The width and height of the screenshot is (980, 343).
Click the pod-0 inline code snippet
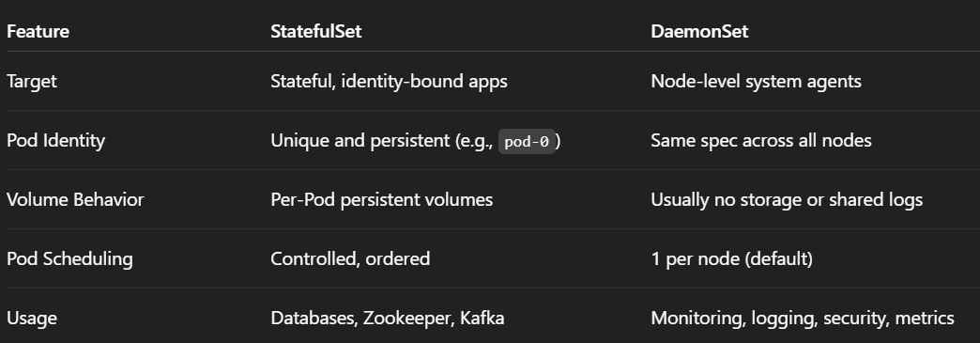click(527, 142)
